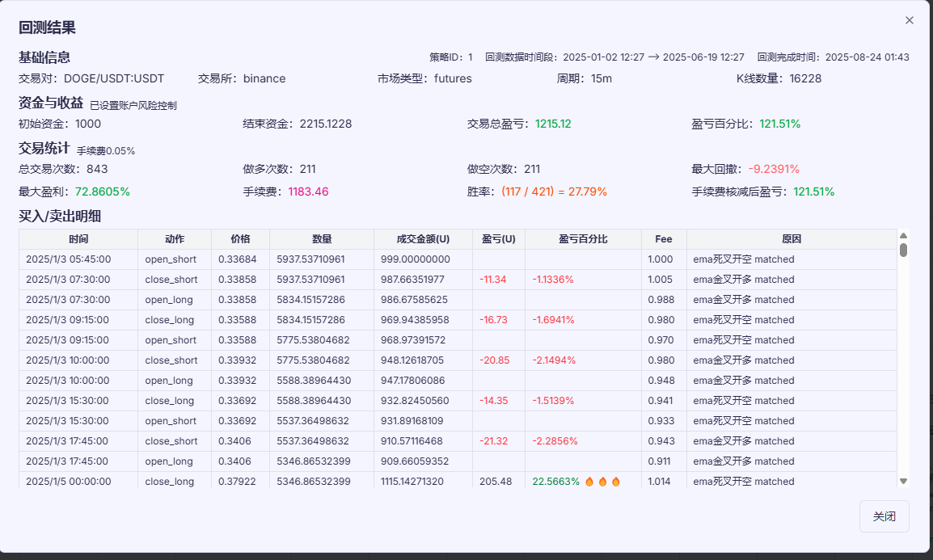
Task: Click the scrollbar up arrow in the trade table
Action: pyautogui.click(x=903, y=235)
